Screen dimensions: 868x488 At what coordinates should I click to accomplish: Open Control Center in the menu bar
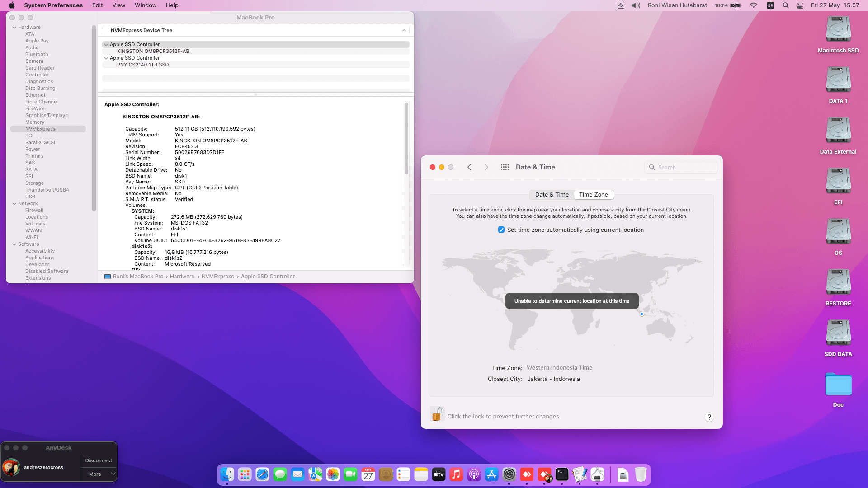[800, 5]
